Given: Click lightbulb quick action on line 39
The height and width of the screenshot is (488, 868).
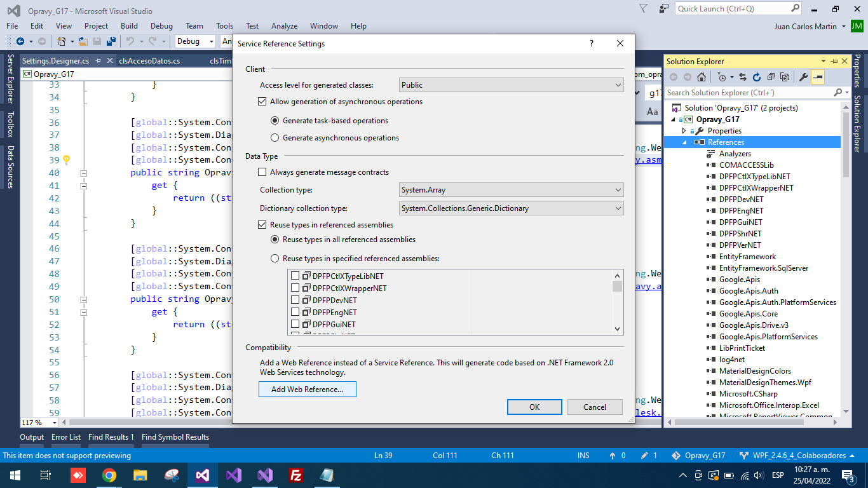Looking at the screenshot, I should [66, 160].
